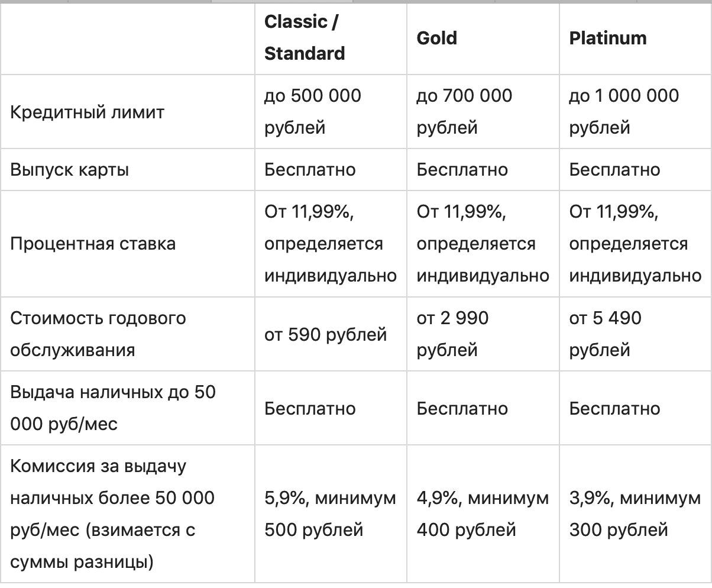Select the 'Процентная ставка' row label
This screenshot has height=588, width=712.
[93, 244]
